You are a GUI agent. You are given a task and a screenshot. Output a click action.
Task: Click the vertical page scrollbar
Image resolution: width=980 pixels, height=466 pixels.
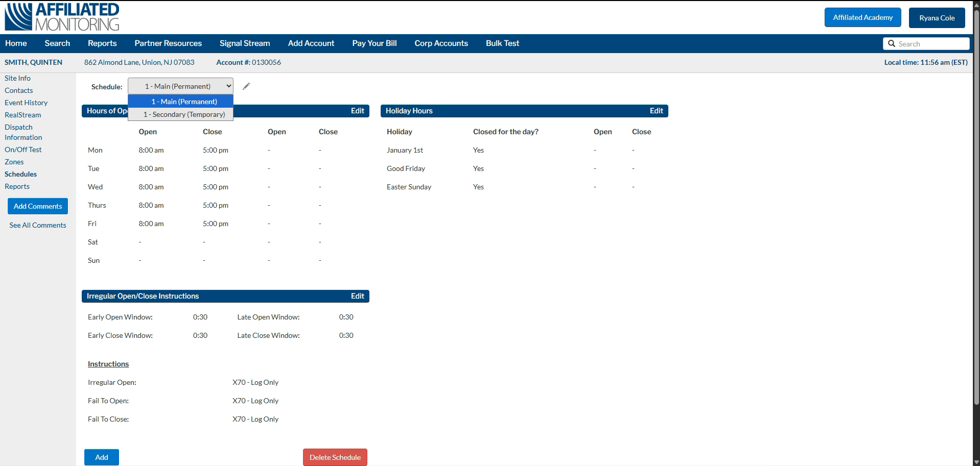pos(976,204)
